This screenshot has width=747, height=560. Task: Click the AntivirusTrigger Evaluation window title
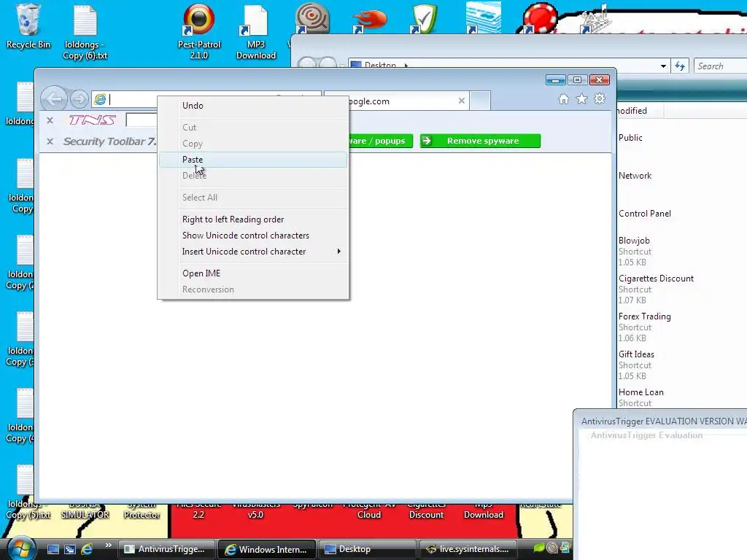(664, 421)
